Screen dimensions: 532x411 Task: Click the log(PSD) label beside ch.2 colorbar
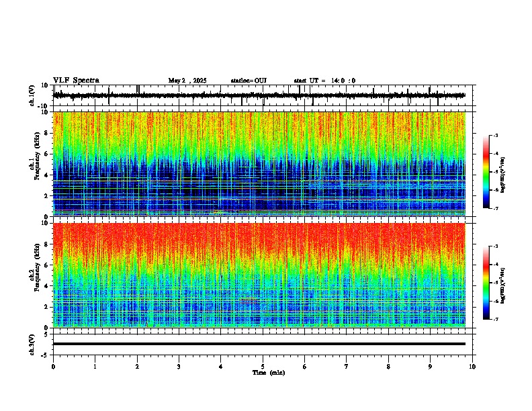(x=503, y=285)
